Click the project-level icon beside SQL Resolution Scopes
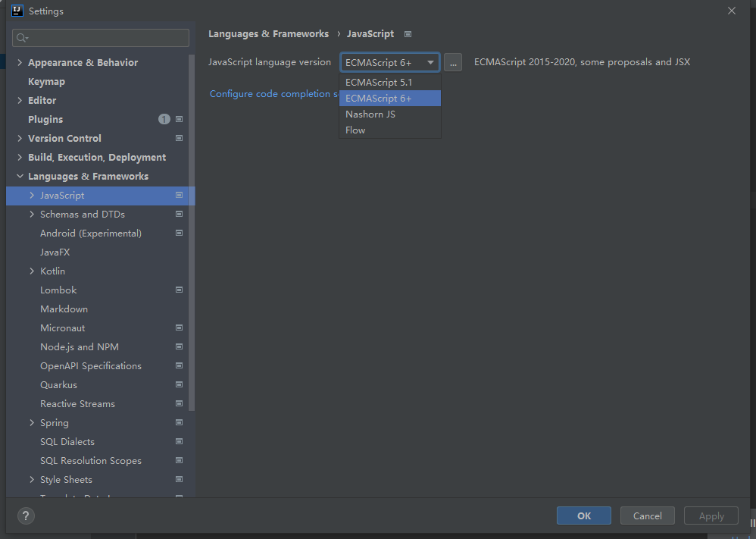This screenshot has height=539, width=756. 179,461
